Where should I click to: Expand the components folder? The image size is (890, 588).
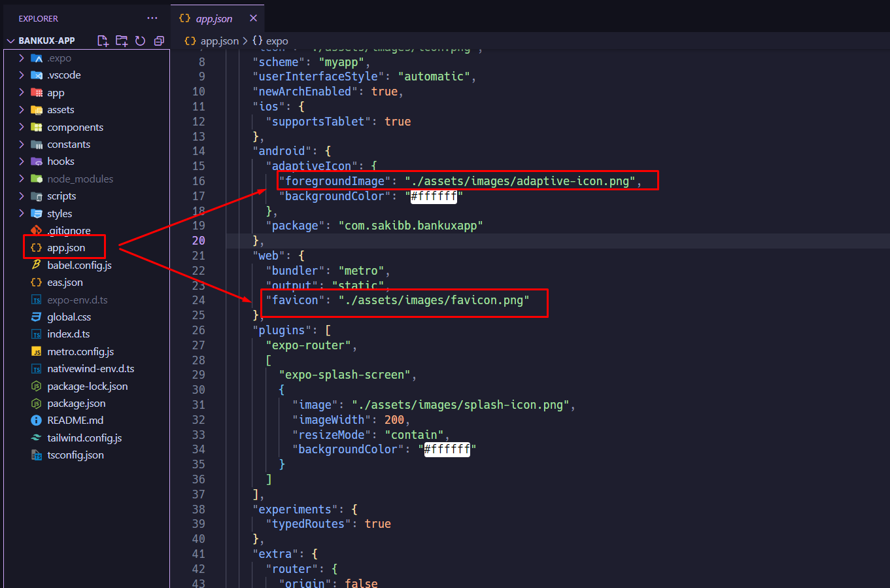(20, 127)
